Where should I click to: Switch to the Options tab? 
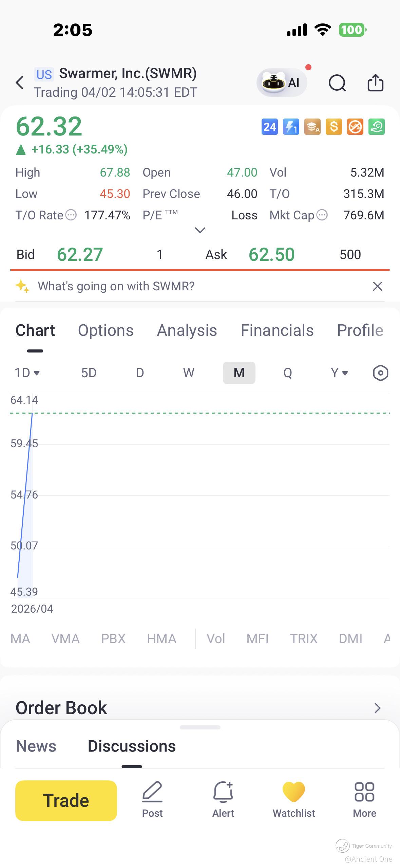coord(106,330)
